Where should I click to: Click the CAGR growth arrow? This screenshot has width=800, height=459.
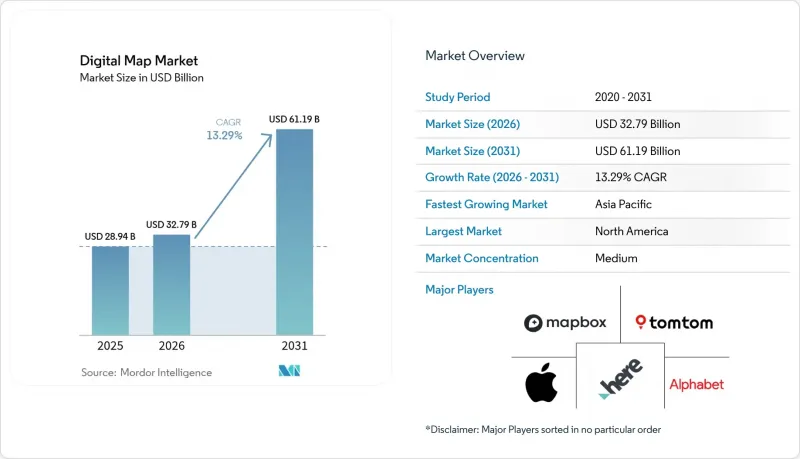(234, 186)
